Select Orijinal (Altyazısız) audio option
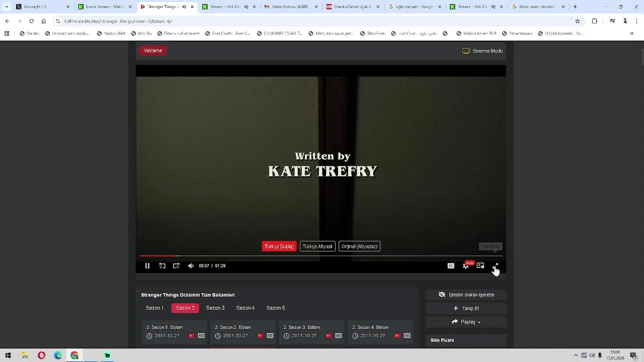Image resolution: width=644 pixels, height=362 pixels. point(359,246)
